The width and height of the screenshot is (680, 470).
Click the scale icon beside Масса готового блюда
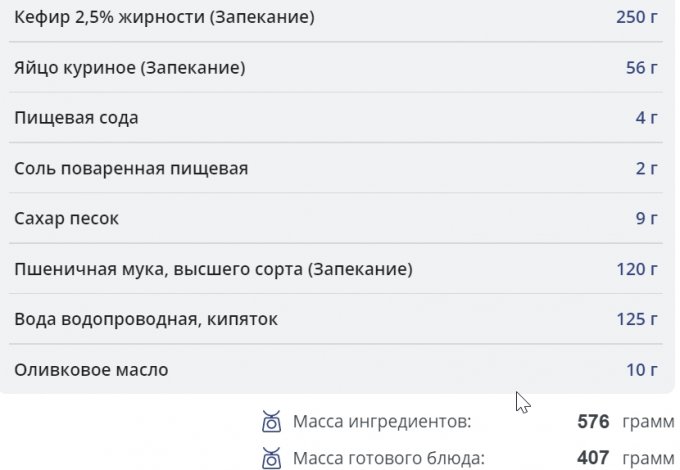pyautogui.click(x=269, y=458)
